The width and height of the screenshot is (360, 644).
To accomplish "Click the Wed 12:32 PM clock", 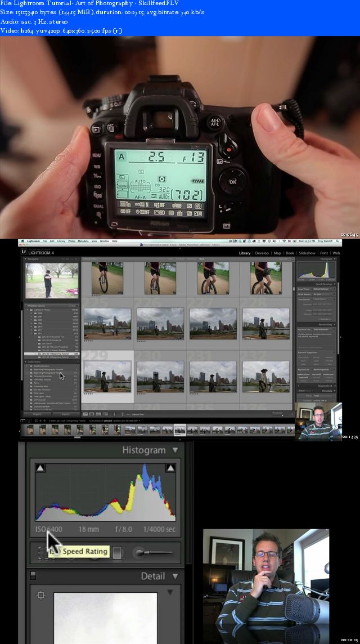I will tap(305, 241).
